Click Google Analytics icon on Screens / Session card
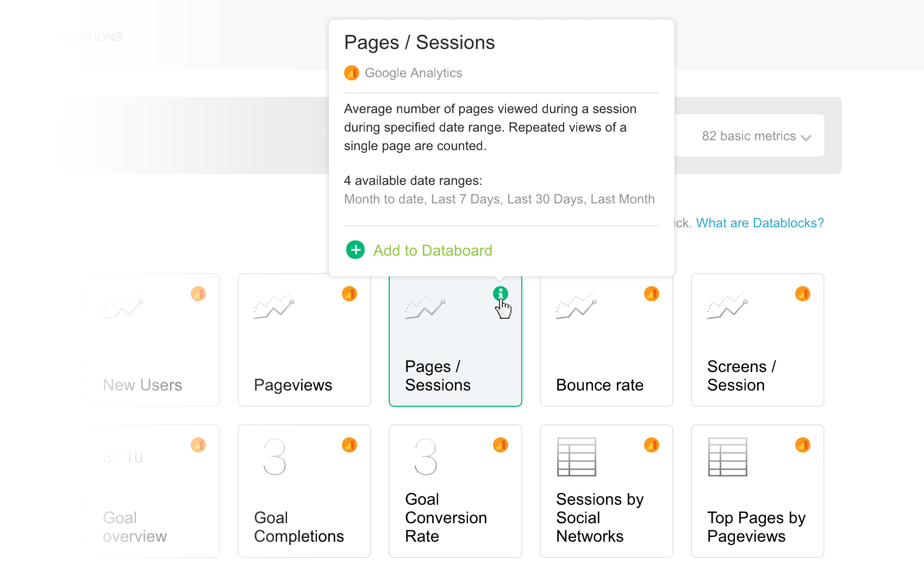The width and height of the screenshot is (924, 570). pos(802,294)
